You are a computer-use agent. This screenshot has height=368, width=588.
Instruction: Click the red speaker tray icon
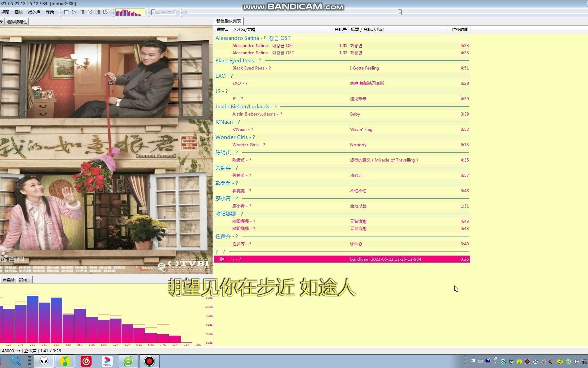click(x=552, y=362)
